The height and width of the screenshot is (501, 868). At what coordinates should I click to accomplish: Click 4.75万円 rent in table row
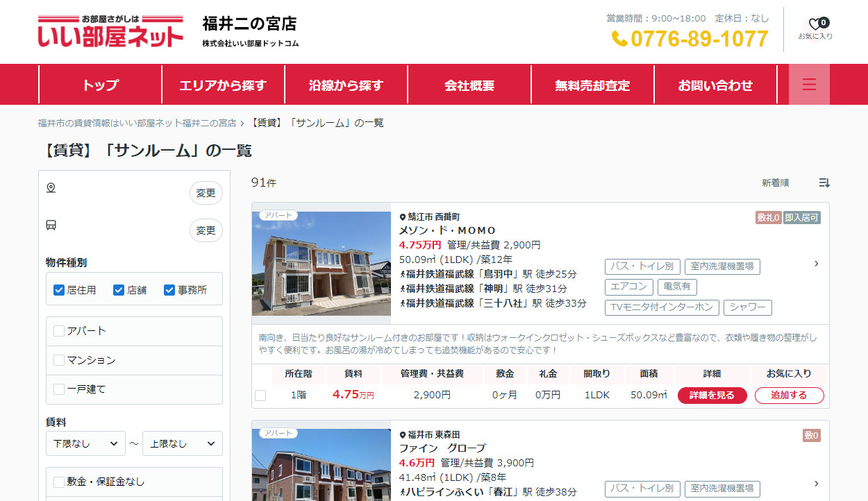tap(353, 395)
